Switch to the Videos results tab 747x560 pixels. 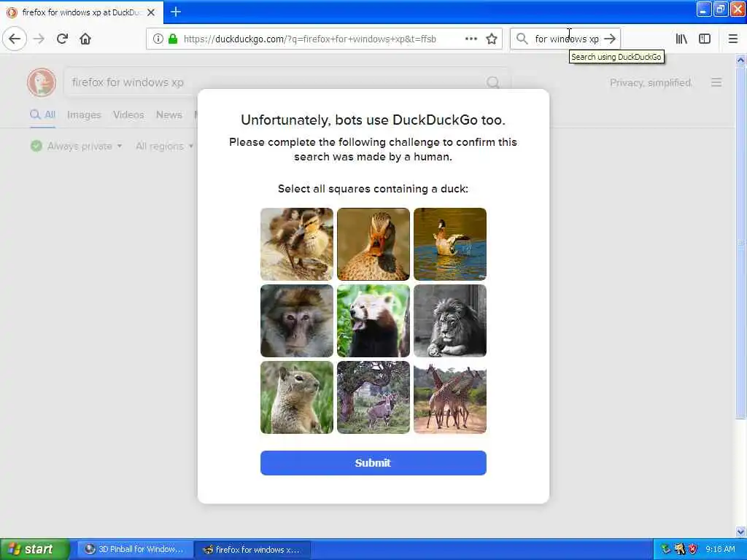point(128,114)
